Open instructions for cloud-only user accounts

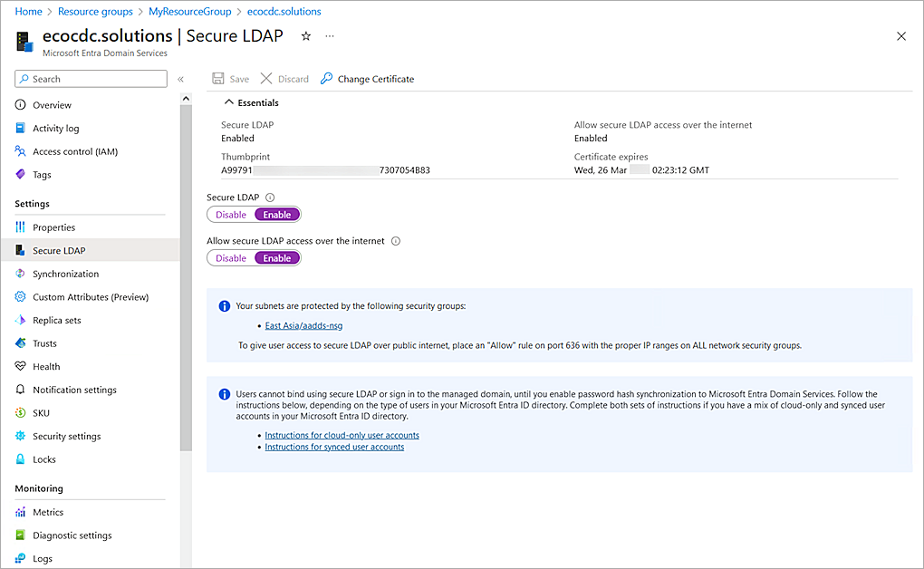tap(342, 435)
